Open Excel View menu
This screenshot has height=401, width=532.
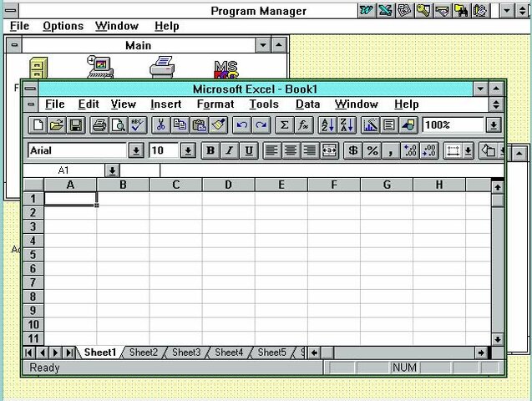point(123,104)
